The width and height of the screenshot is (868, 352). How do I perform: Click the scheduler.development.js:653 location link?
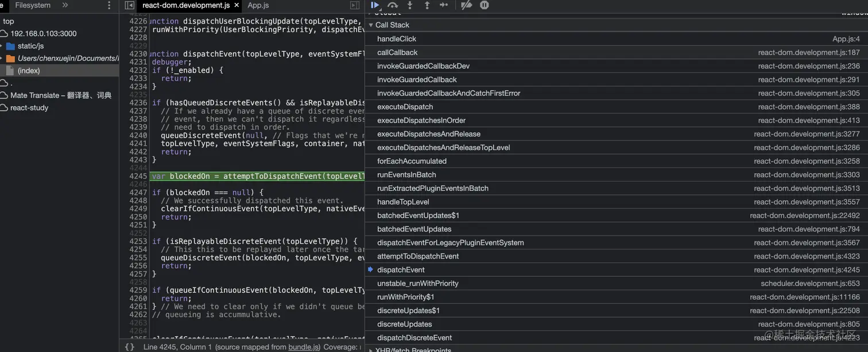(x=811, y=284)
